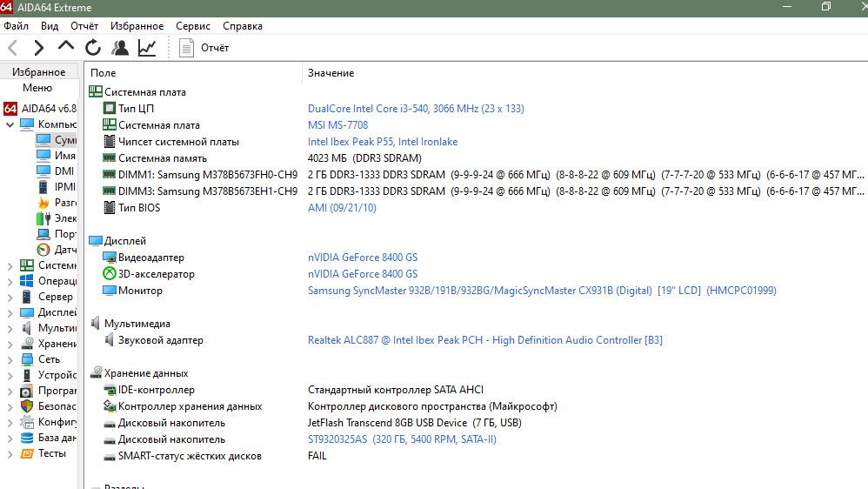Select the Разгон flame icon in tree
The width and height of the screenshot is (868, 489).
[43, 203]
